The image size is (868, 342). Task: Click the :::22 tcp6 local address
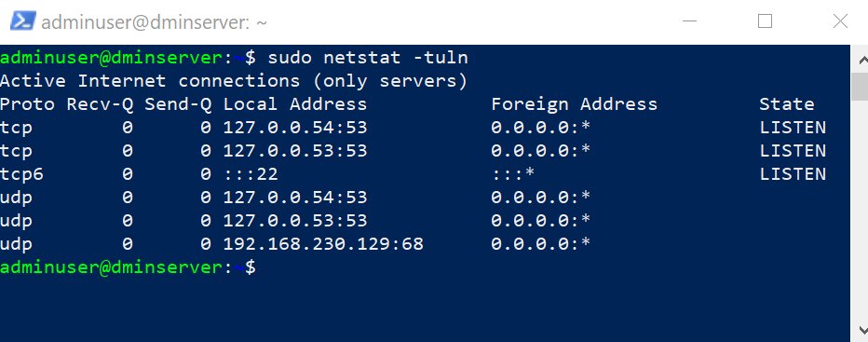(x=251, y=174)
